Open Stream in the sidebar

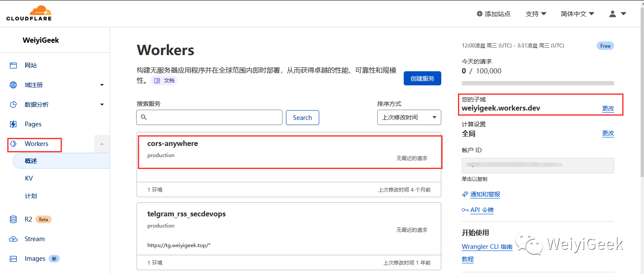pos(35,239)
